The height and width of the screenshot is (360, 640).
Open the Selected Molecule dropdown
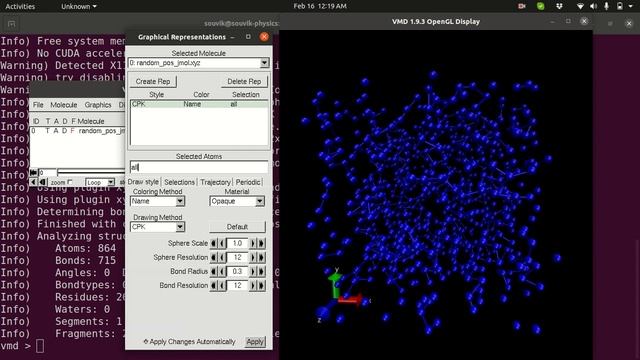tap(264, 63)
